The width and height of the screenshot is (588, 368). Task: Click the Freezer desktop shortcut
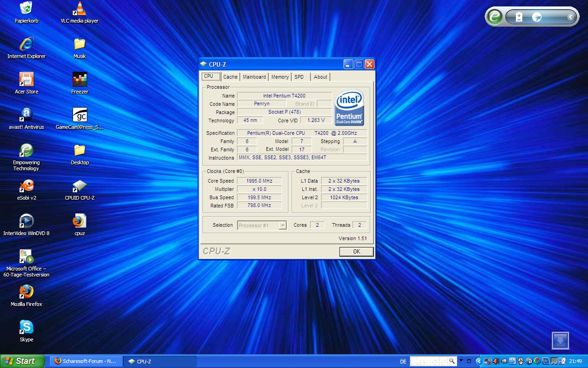[x=79, y=80]
